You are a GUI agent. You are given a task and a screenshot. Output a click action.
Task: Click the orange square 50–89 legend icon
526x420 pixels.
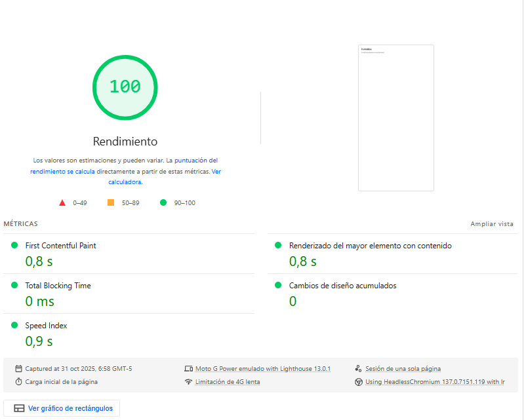111,203
